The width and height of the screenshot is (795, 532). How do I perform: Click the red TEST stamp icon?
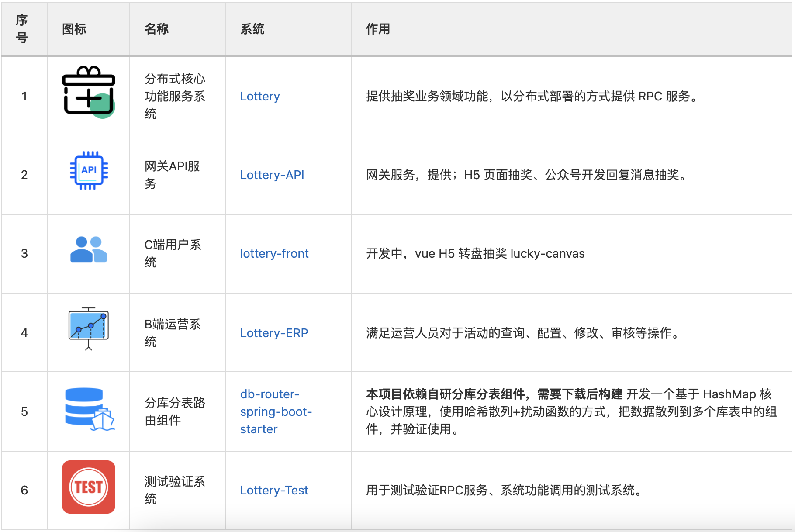coord(89,487)
